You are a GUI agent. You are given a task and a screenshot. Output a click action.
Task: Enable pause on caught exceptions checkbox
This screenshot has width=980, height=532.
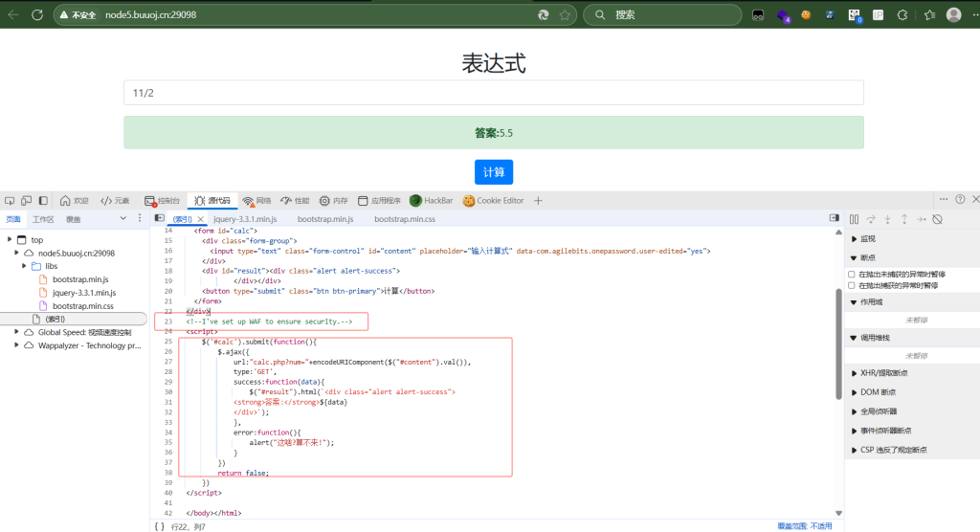click(x=851, y=285)
